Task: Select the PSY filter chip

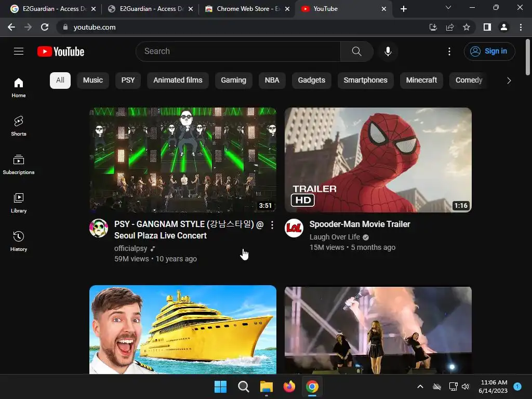Action: pos(128,81)
